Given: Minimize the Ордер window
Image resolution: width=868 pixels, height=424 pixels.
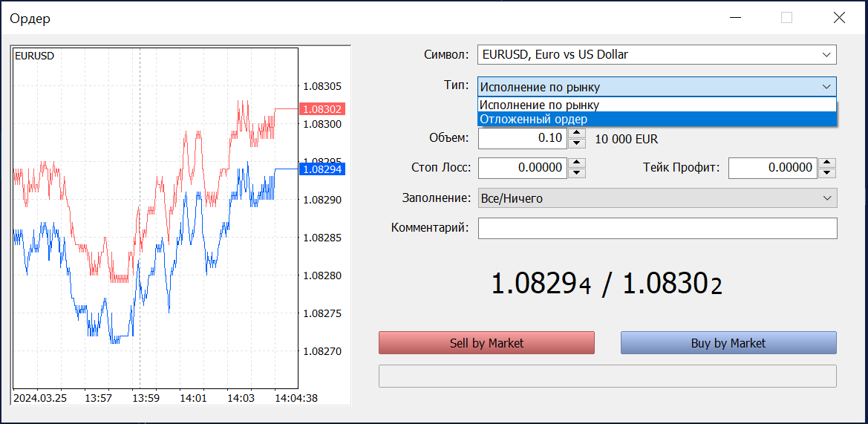Looking at the screenshot, I should click(735, 18).
